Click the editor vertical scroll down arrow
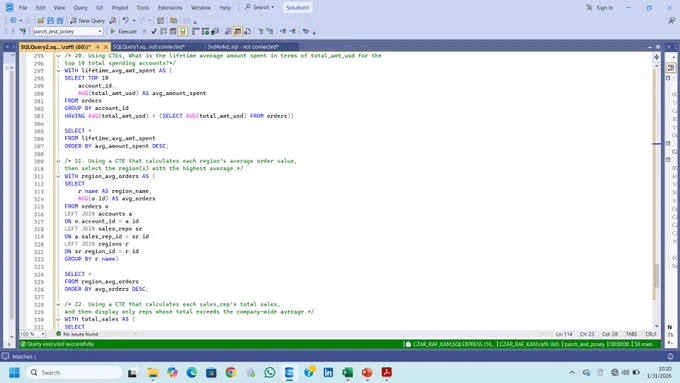This screenshot has width=680, height=383. (657, 326)
